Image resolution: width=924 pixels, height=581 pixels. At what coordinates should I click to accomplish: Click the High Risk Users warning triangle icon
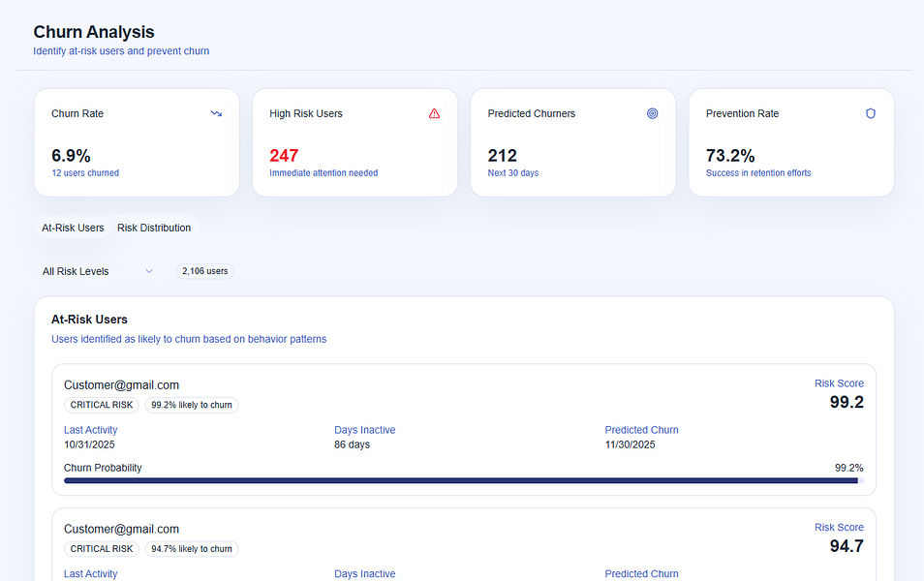pos(434,113)
